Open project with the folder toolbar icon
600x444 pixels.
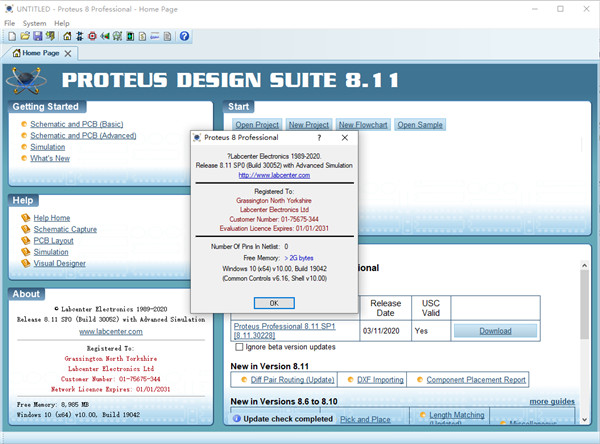25,36
